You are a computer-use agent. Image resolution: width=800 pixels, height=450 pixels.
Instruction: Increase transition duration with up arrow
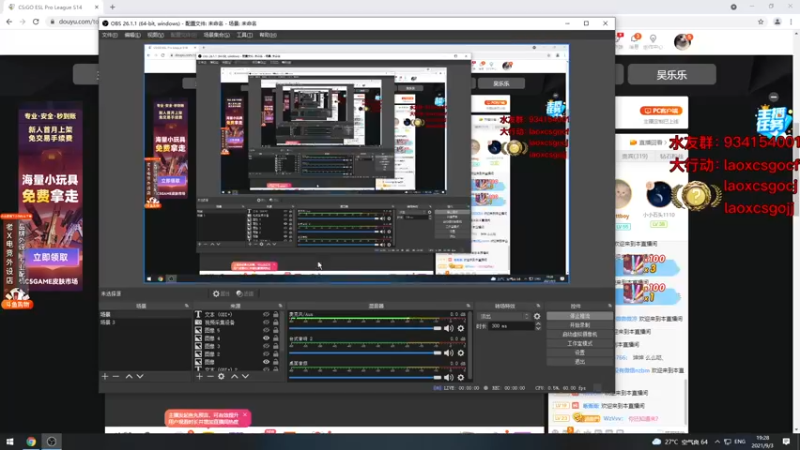point(538,324)
